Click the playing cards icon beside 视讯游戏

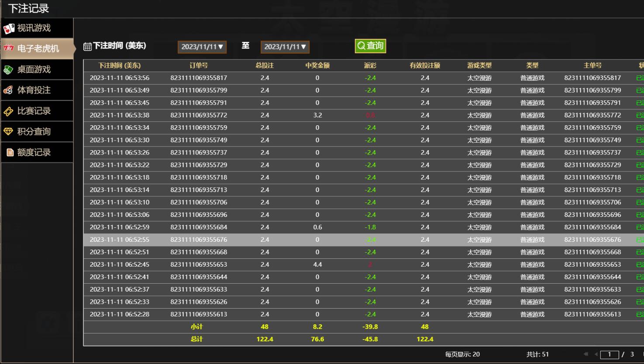(x=9, y=29)
